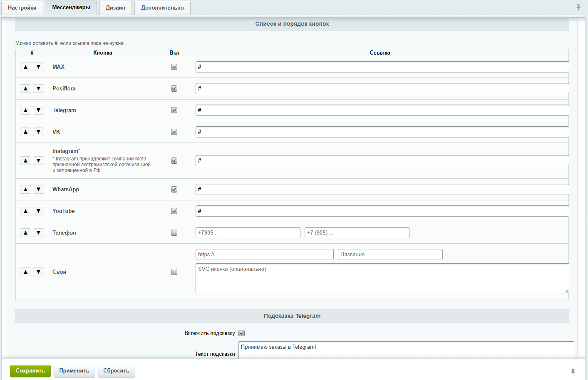Uncheck the Telegram button checkbox
588x380 pixels.
pos(174,110)
